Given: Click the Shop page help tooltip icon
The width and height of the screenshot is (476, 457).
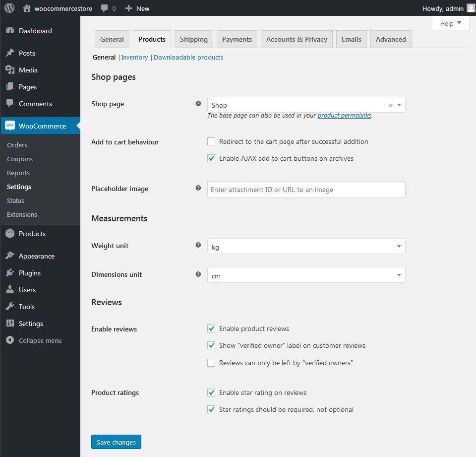Looking at the screenshot, I should pos(198,103).
